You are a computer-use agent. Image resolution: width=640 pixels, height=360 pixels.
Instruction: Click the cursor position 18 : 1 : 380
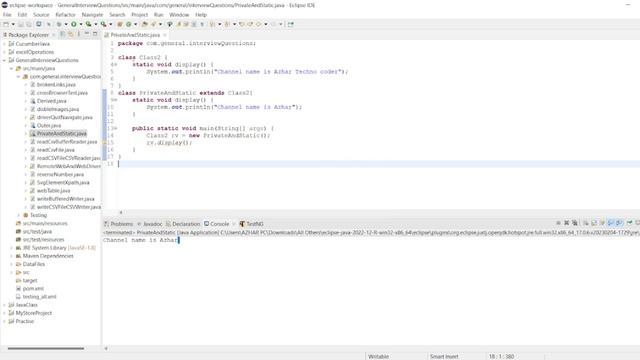tap(501, 356)
